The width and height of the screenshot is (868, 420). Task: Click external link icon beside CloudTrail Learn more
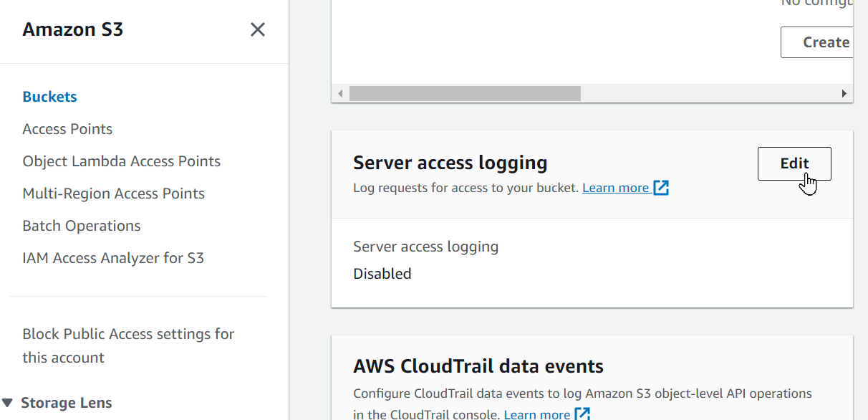tap(583, 414)
